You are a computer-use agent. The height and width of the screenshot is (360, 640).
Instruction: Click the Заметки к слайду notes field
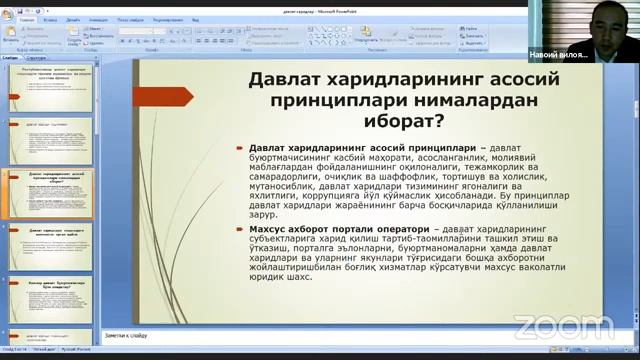click(x=367, y=336)
